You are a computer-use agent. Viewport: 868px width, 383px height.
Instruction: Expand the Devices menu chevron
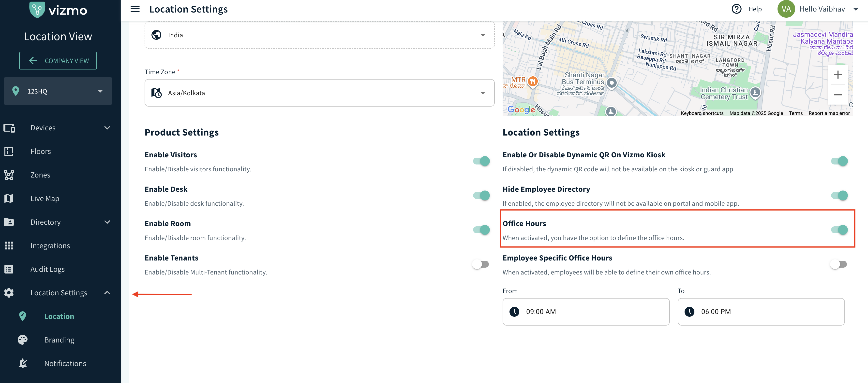107,128
